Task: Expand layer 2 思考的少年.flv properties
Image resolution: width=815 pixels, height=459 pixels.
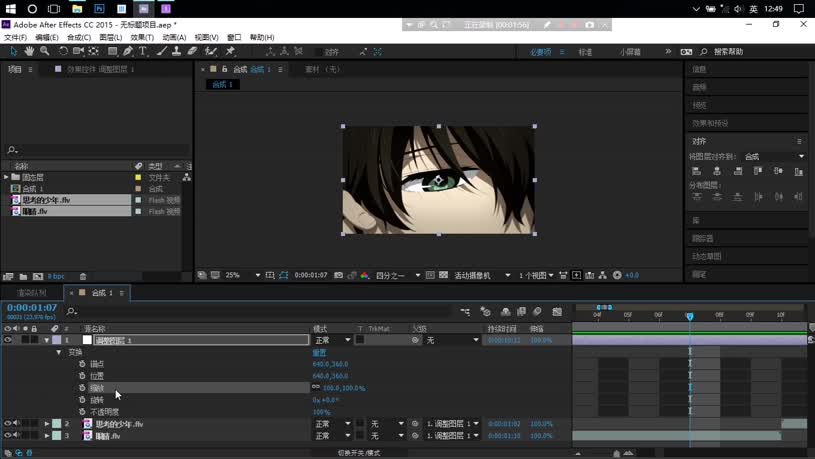Action: click(47, 424)
